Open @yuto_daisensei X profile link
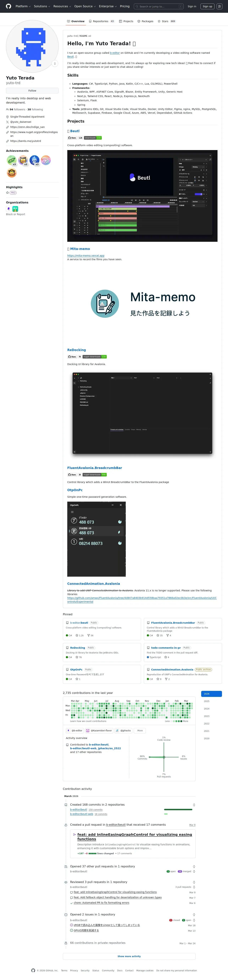The width and height of the screenshot is (228, 980). tap(21, 122)
